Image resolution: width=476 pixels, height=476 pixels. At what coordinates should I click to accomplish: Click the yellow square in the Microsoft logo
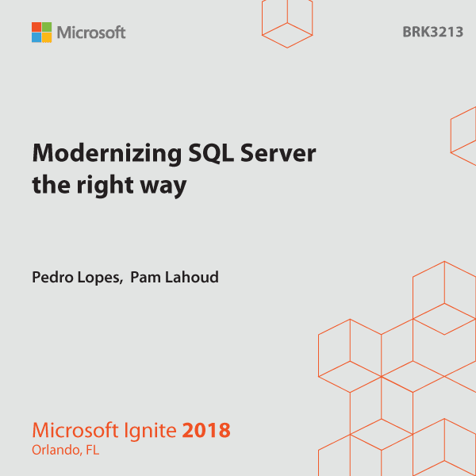47,37
